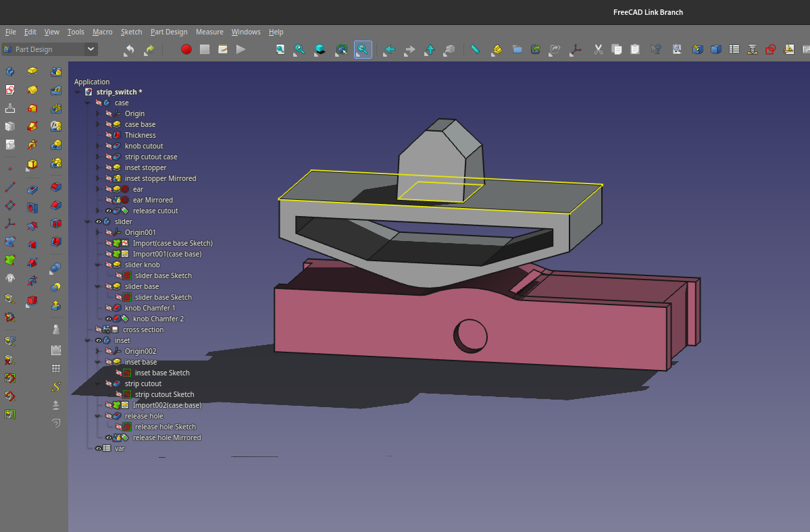This screenshot has height=532, width=810.
Task: Click the Undo arrow in the toolbar
Action: pyautogui.click(x=128, y=49)
